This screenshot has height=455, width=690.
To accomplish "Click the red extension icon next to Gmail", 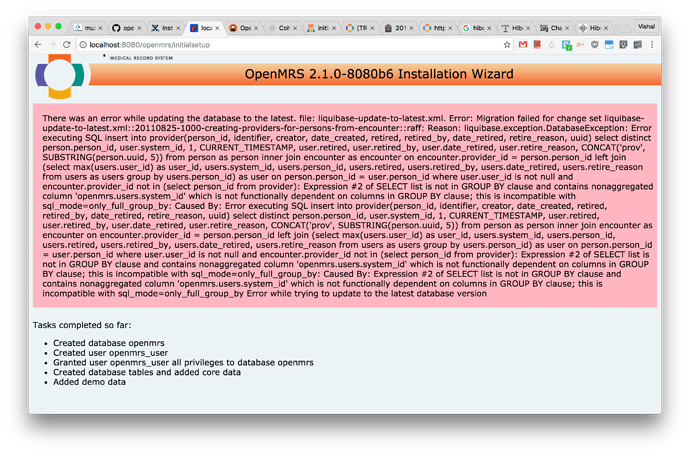I will click(x=537, y=44).
